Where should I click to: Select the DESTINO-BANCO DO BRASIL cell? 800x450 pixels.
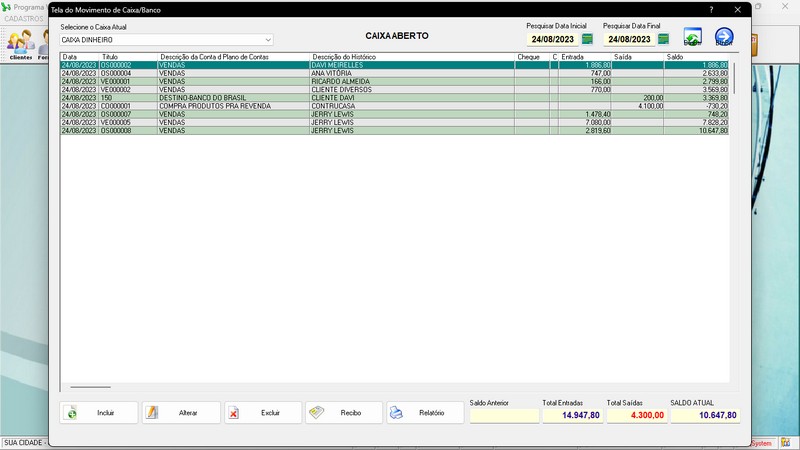click(234, 98)
